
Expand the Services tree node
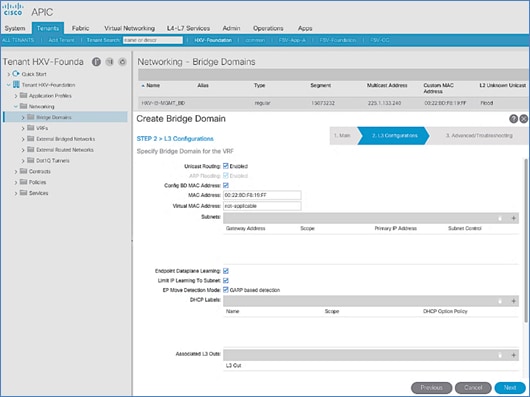(16, 193)
